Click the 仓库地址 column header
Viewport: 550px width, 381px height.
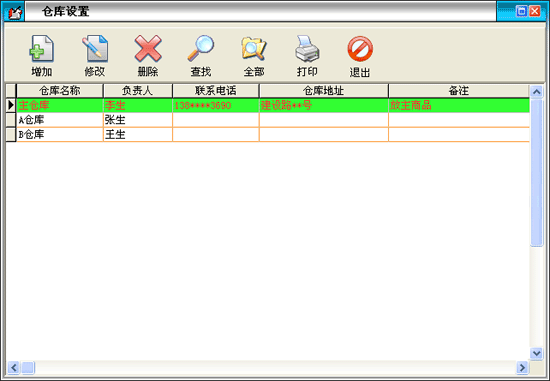[x=323, y=91]
